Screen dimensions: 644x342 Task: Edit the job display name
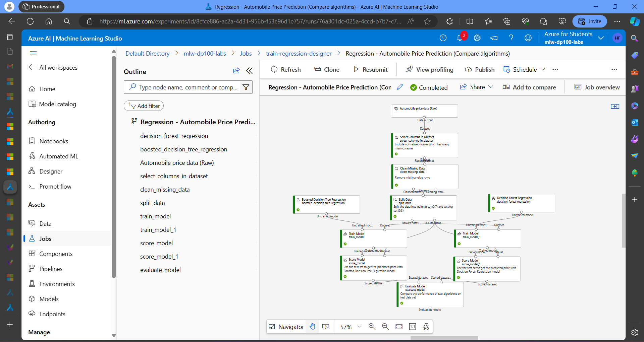[400, 87]
